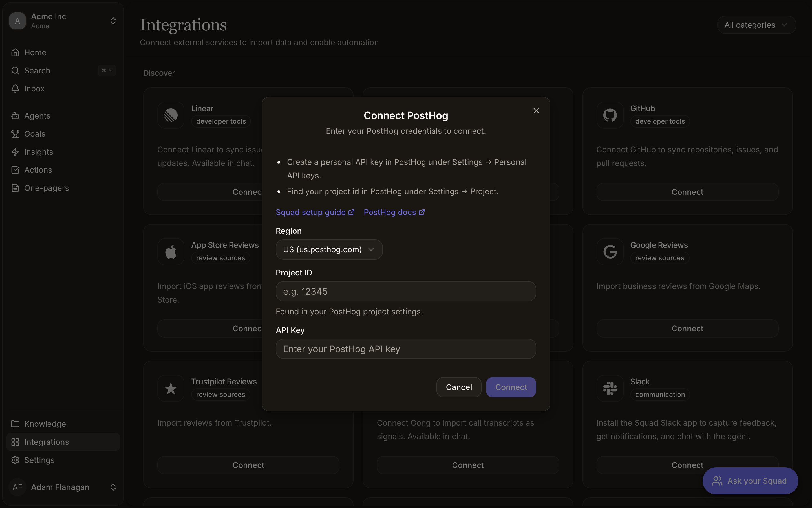Connect the GitHub integration
Screen dimensions: 812x508
point(687,192)
